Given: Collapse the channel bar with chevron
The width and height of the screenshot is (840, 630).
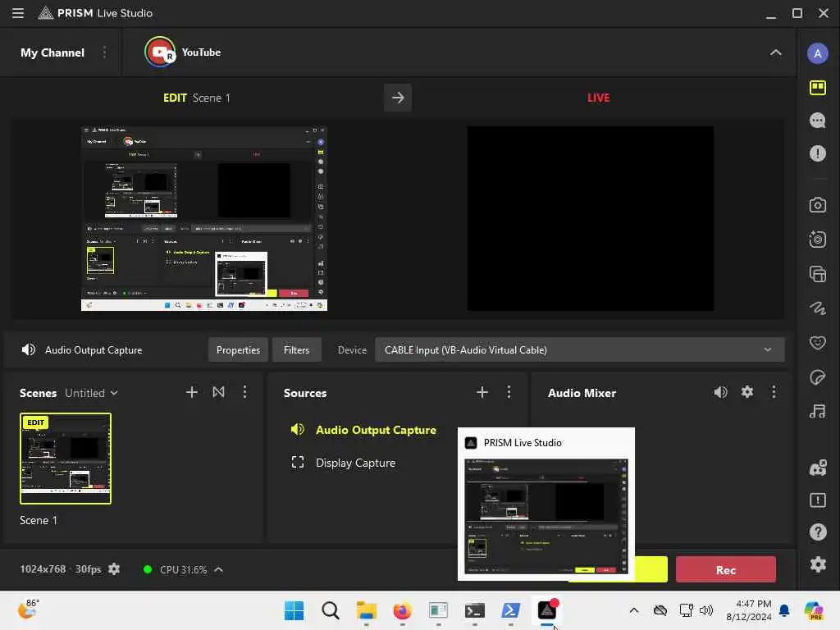Looking at the screenshot, I should point(775,52).
